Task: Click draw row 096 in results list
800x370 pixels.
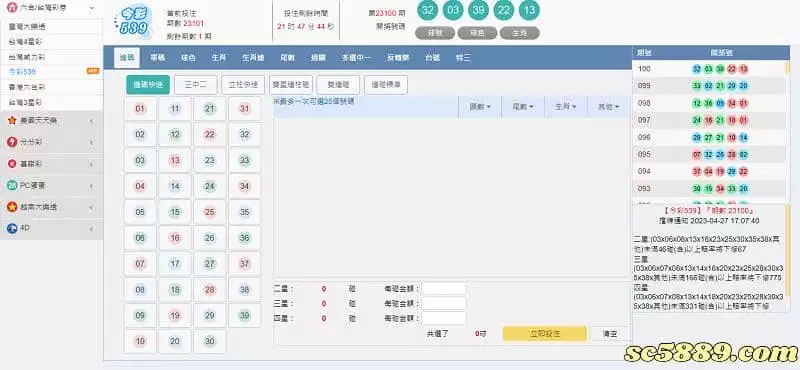Action: click(x=709, y=137)
